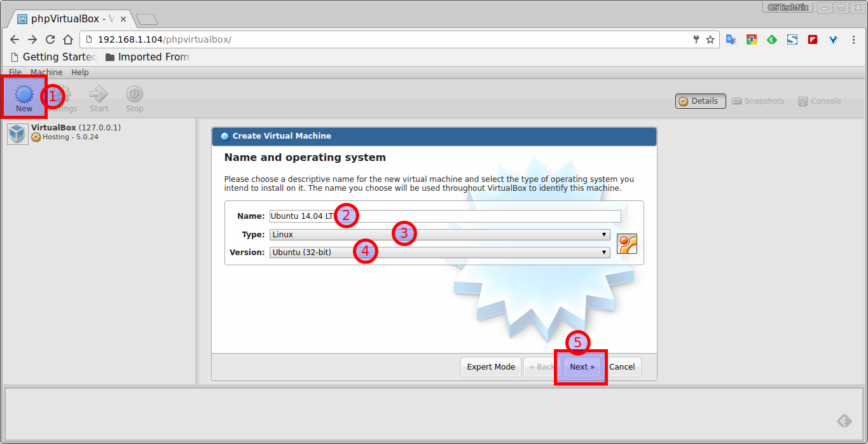Click the OS icon chooser beside Type

627,243
